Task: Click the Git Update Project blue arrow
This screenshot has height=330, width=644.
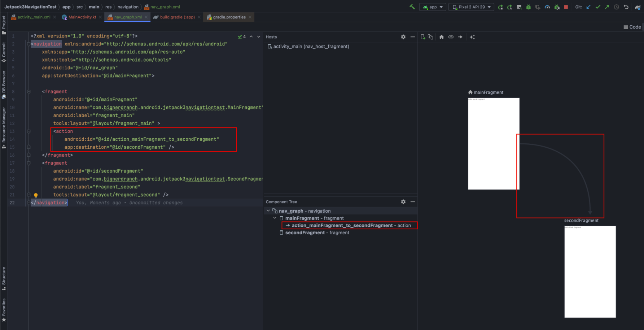Action: pos(588,7)
